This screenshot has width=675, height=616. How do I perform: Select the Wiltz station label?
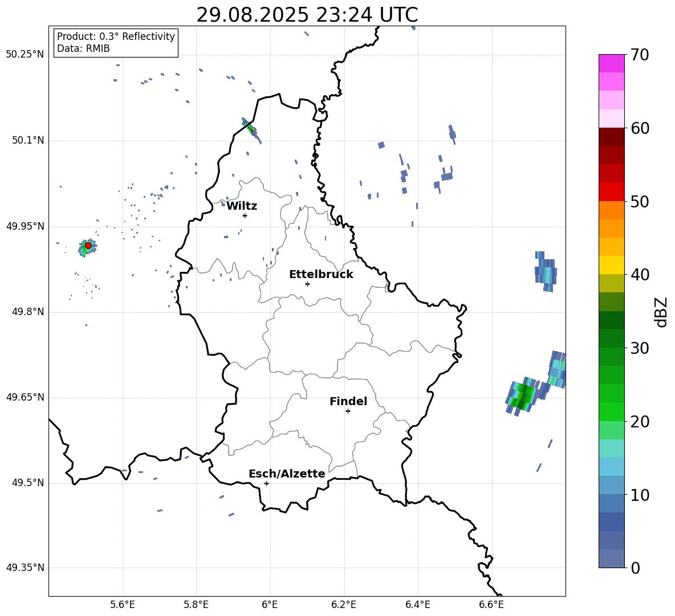click(242, 206)
